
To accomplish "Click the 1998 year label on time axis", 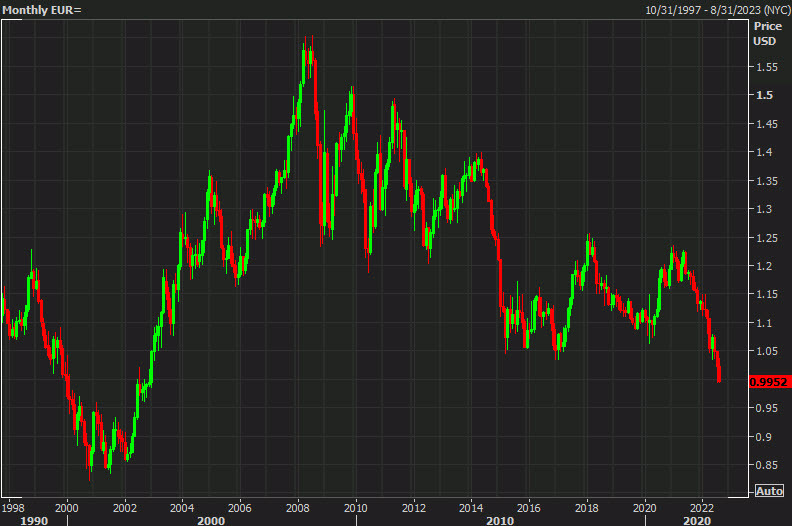I will click(x=13, y=508).
